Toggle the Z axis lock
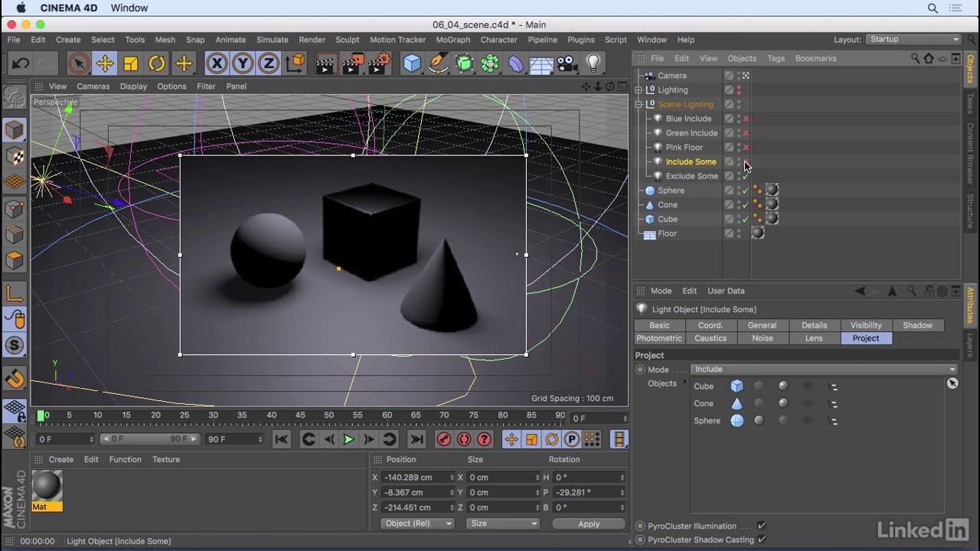This screenshot has height=551, width=980. coord(269,64)
